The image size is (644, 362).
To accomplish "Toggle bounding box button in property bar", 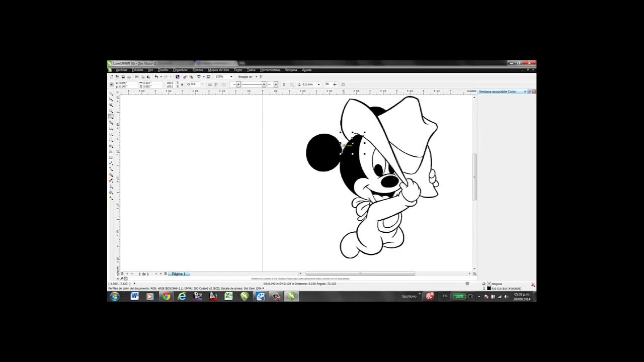I will coord(343,84).
